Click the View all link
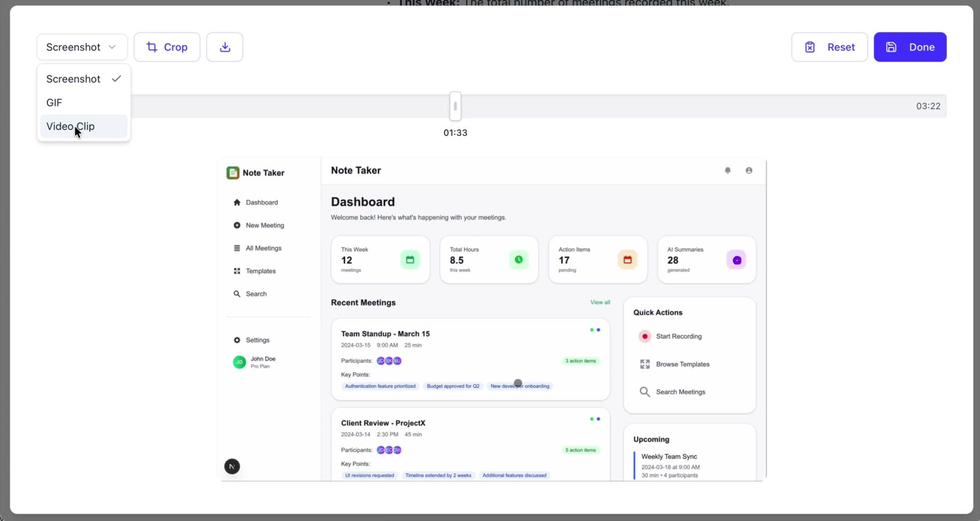 (x=600, y=302)
